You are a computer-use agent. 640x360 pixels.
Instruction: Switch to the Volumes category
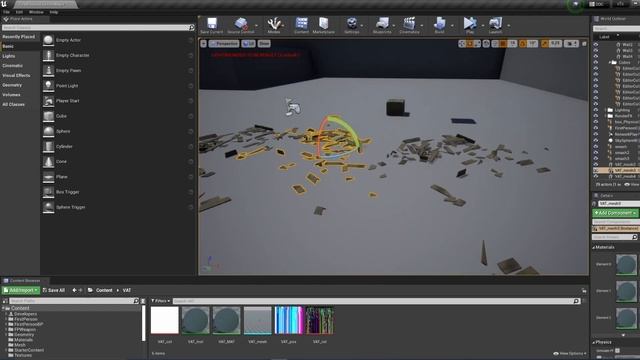(x=11, y=95)
